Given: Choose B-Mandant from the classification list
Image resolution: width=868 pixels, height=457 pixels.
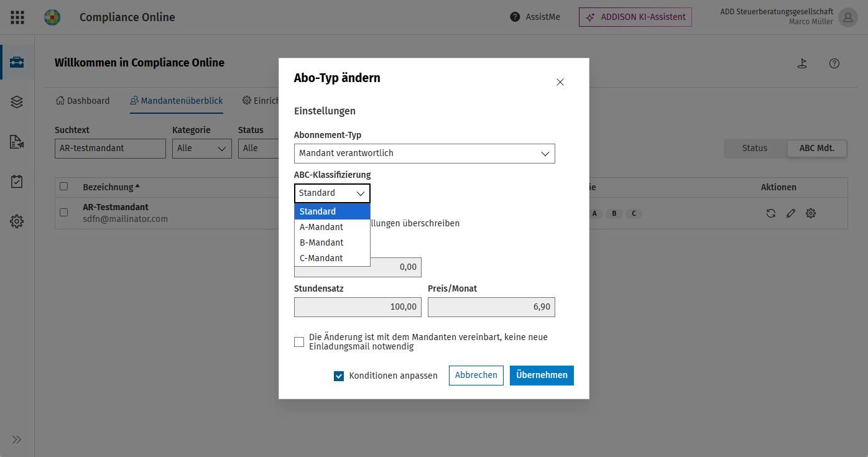Looking at the screenshot, I should [x=332, y=242].
